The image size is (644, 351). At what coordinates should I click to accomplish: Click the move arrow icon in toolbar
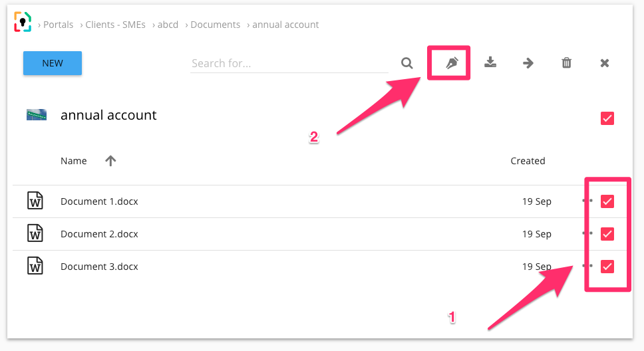528,63
